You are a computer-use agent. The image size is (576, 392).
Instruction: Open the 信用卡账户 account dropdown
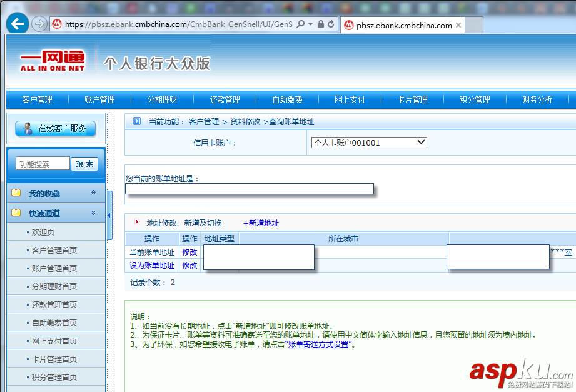point(420,142)
